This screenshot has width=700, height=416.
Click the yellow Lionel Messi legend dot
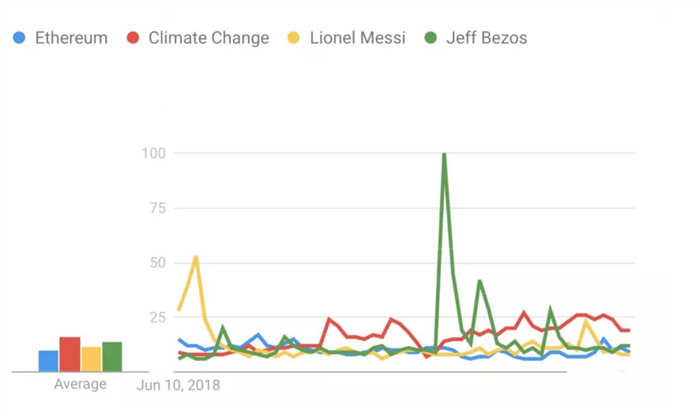(x=293, y=37)
